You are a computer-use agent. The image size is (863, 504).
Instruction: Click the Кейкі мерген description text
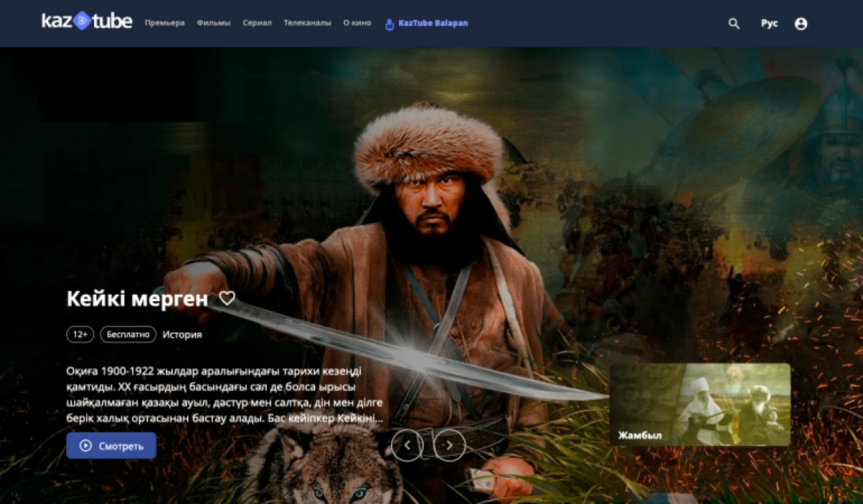point(224,395)
